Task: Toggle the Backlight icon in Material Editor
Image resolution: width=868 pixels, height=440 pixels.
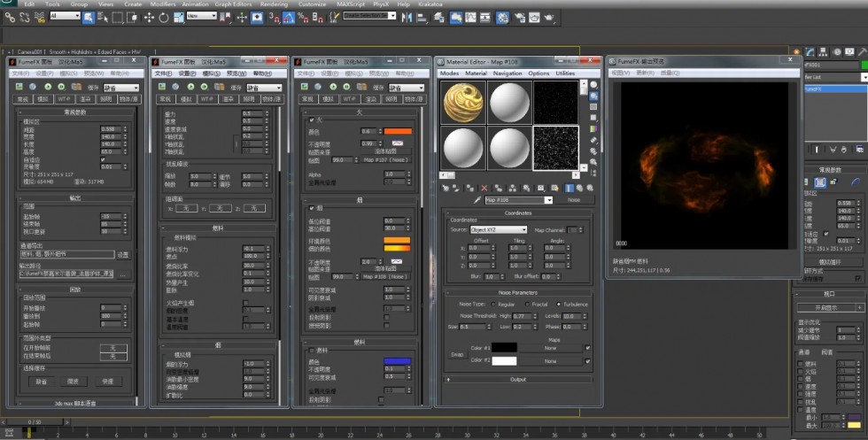Action: pos(593,96)
